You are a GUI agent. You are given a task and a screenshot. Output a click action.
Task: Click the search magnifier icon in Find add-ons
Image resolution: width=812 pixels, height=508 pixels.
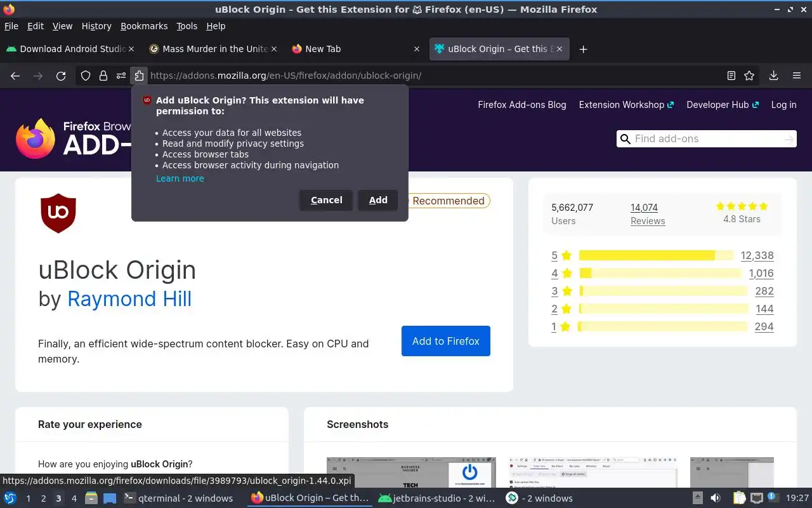625,138
